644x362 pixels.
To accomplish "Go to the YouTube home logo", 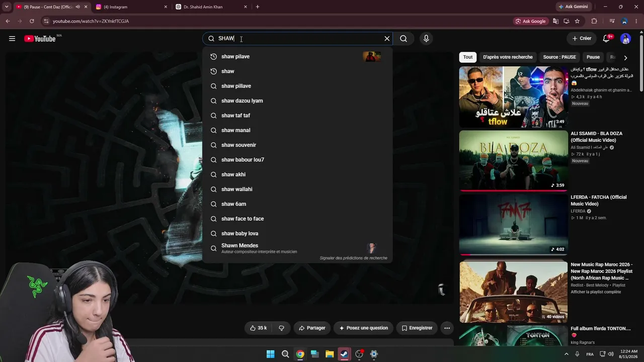I will click(40, 39).
